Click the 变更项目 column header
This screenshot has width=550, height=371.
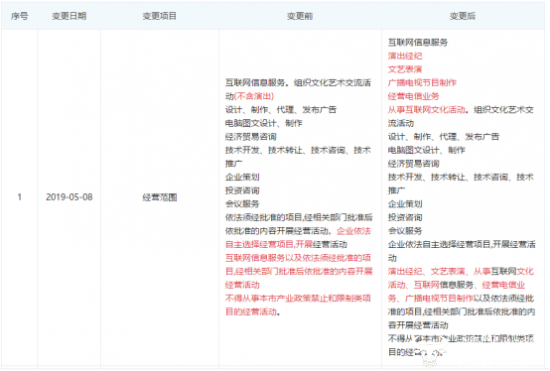point(159,16)
